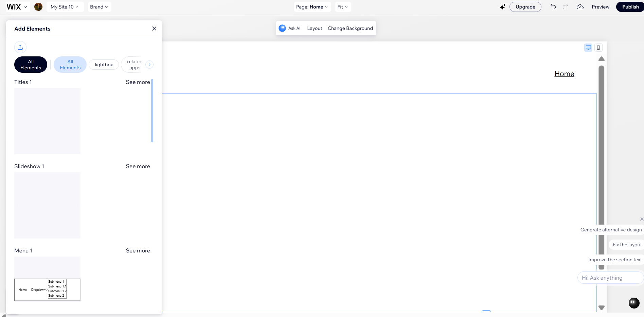
Task: Click the canvas scrollbar down arrow
Action: click(602, 308)
